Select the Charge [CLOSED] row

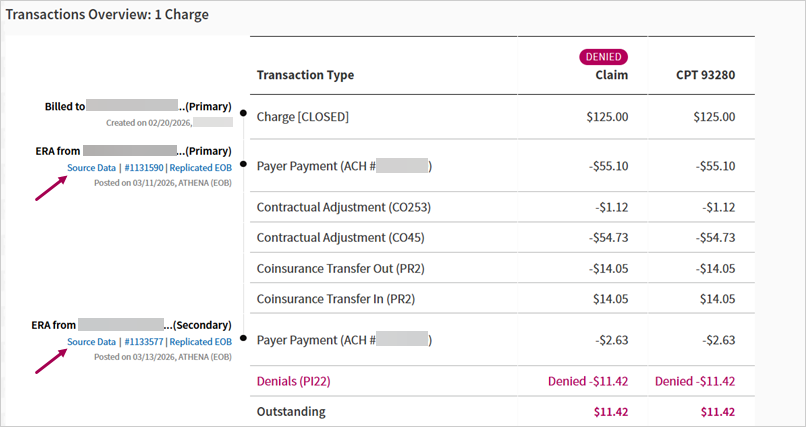coord(502,117)
